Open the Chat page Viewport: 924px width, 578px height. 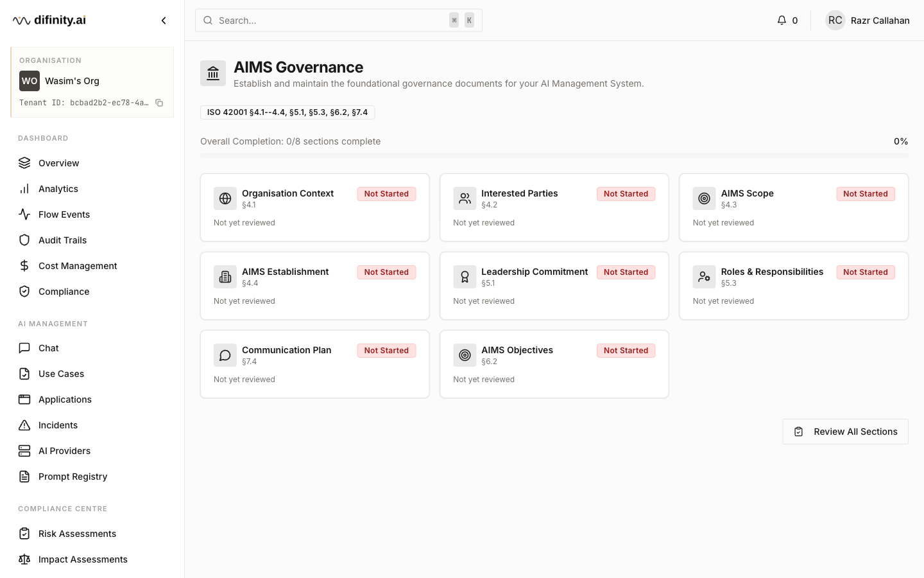tap(92, 348)
